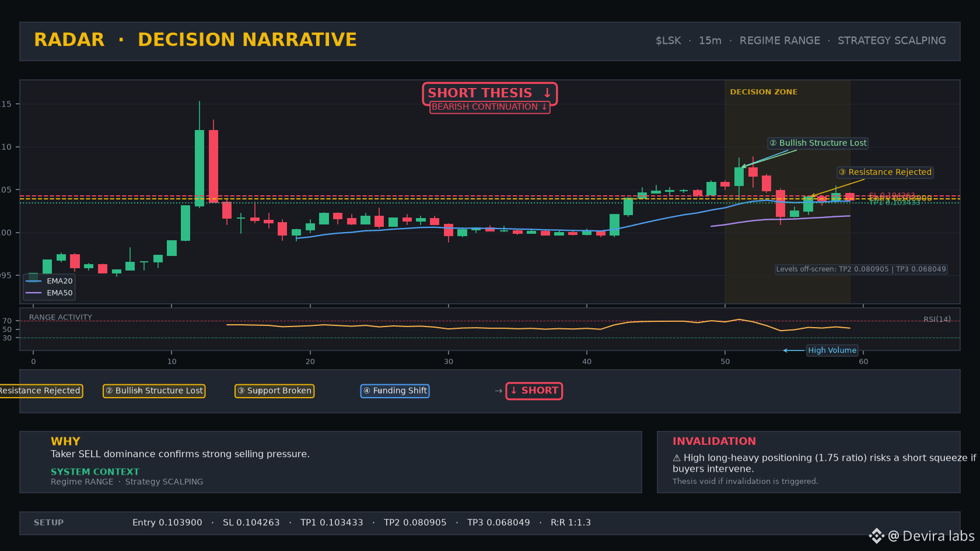This screenshot has height=551, width=980.
Task: Click the INVALIDATION heading
Action: coord(714,442)
